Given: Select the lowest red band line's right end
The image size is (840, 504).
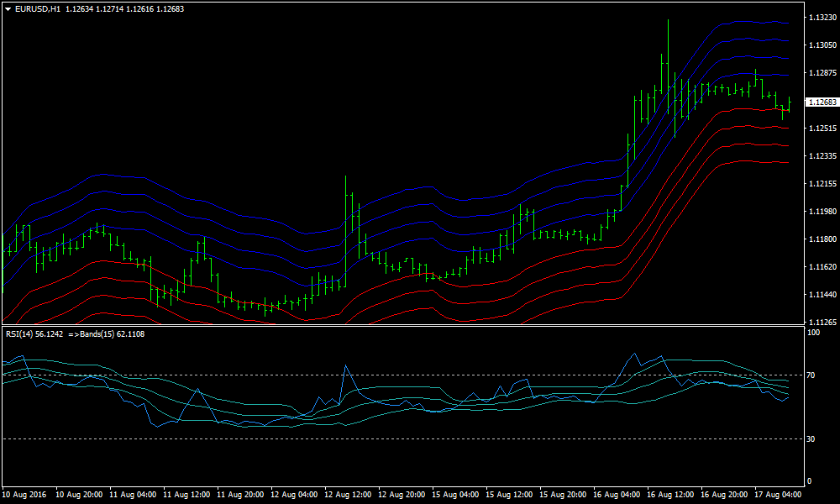Looking at the screenshot, I should (786, 162).
